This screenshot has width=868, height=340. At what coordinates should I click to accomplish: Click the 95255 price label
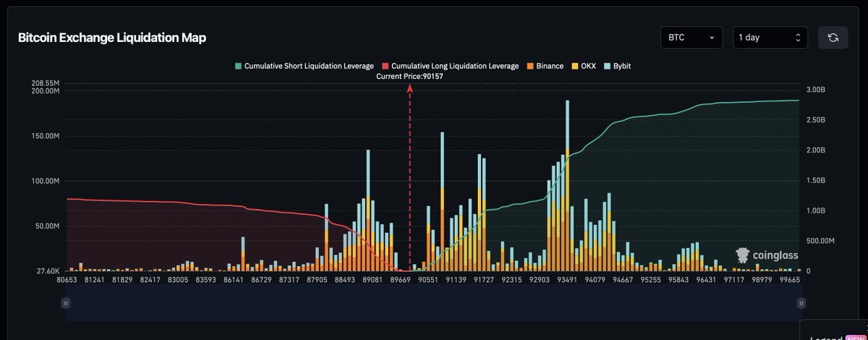coord(650,279)
